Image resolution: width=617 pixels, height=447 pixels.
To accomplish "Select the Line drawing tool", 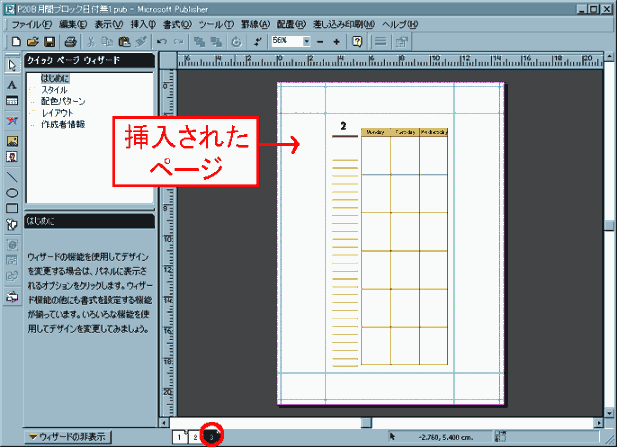I will (x=12, y=175).
